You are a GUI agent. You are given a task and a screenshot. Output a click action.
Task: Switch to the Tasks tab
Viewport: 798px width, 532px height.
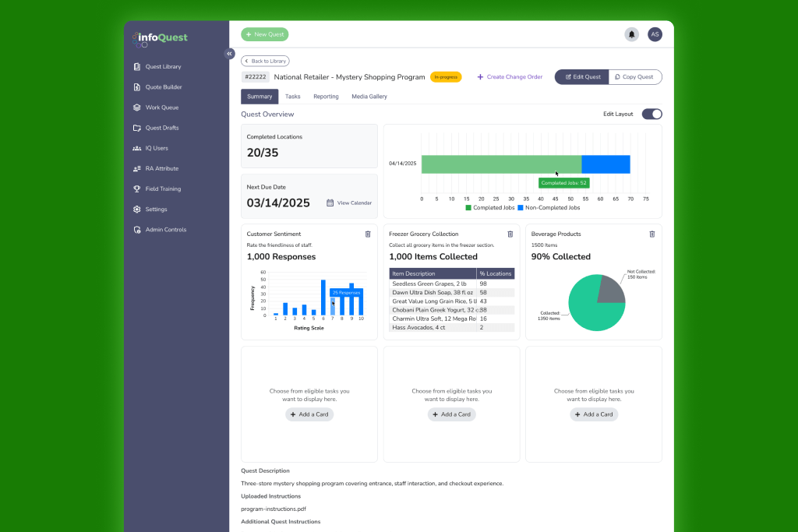click(x=293, y=96)
